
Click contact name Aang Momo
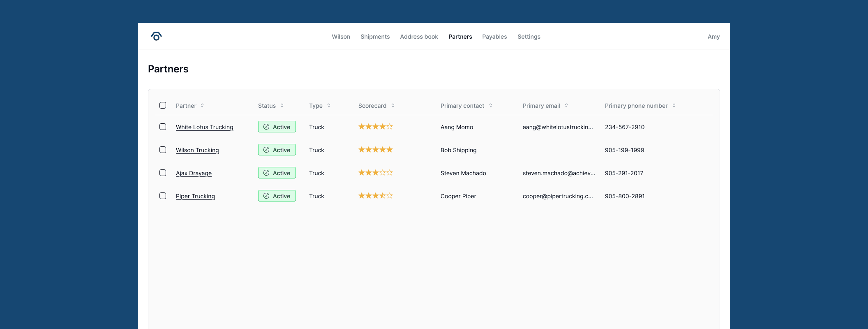457,127
